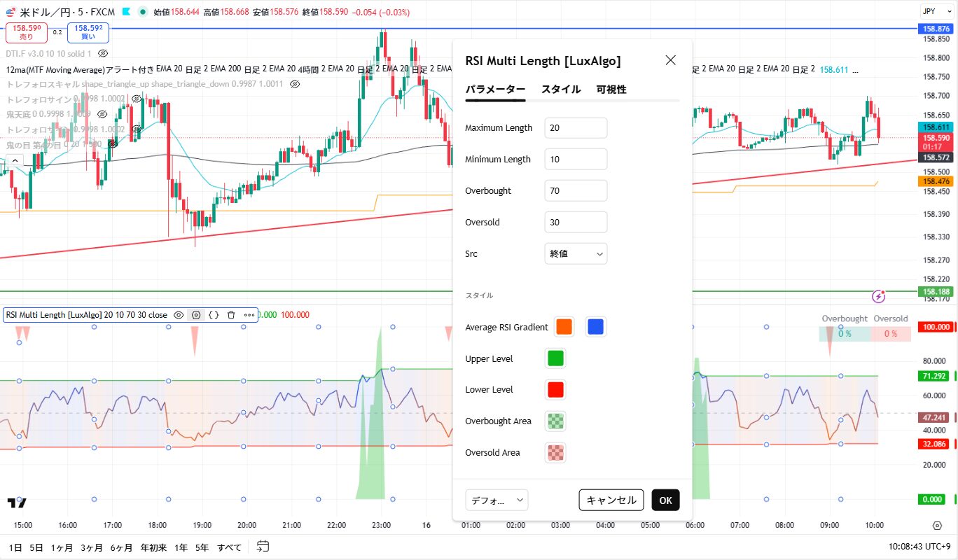Click the Upper Level green color swatch
958x560 pixels.
[x=555, y=358]
